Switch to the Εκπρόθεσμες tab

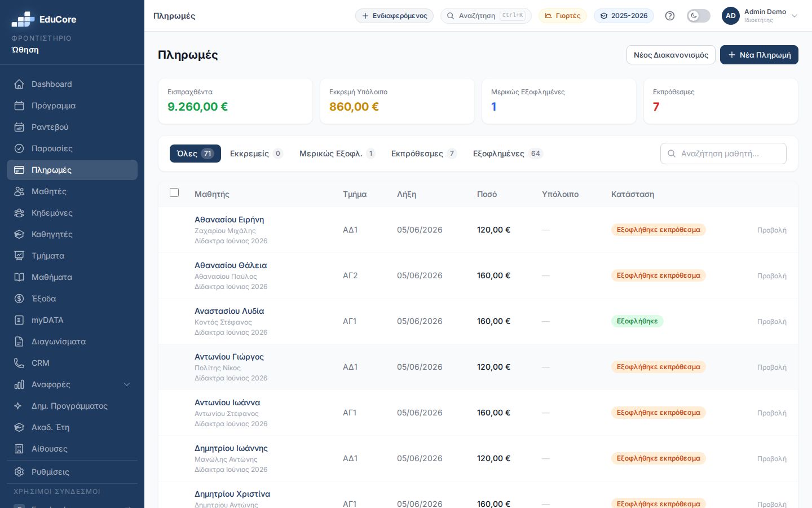pos(423,154)
